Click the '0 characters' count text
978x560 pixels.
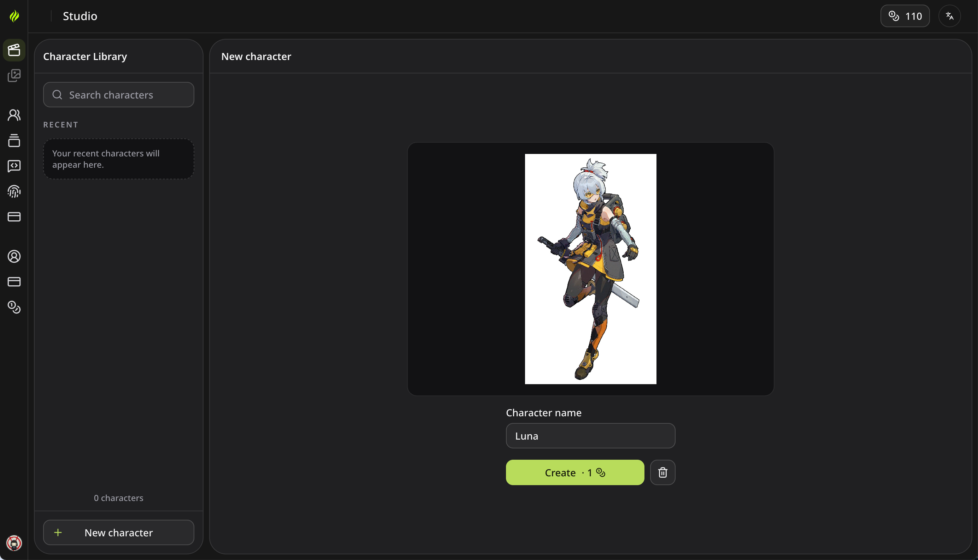tap(119, 498)
